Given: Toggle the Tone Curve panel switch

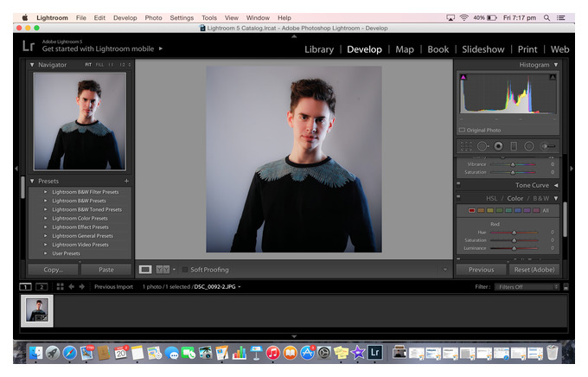Looking at the screenshot, I should 458,184.
